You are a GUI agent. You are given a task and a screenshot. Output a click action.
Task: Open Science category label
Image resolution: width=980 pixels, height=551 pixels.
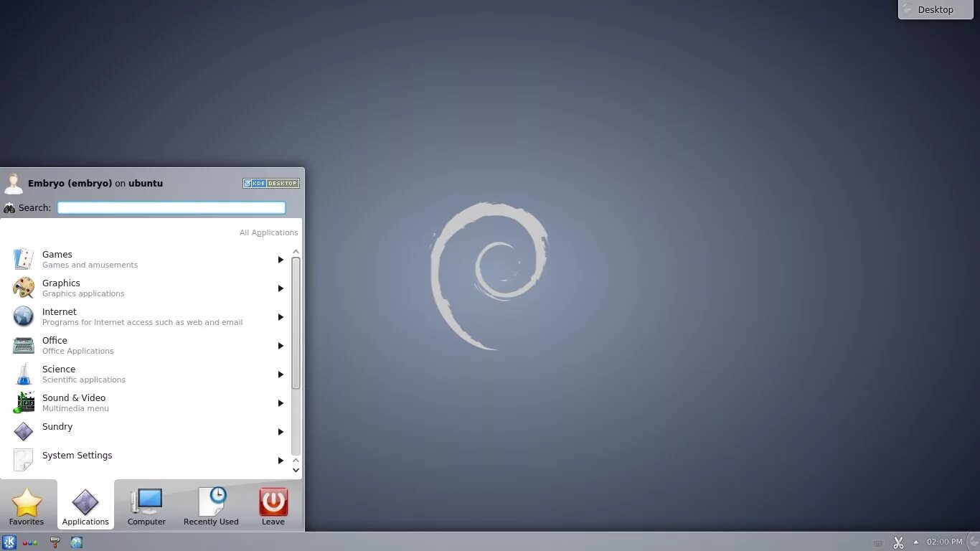coord(59,369)
